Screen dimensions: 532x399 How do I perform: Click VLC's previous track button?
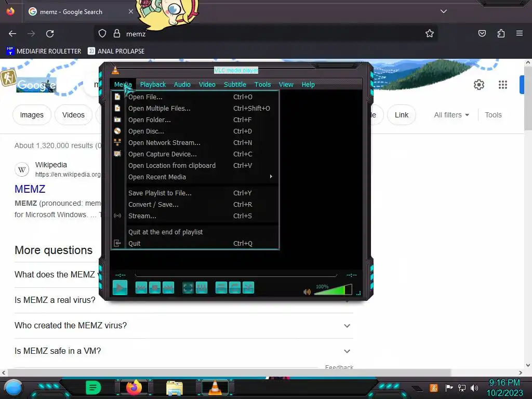pyautogui.click(x=141, y=288)
